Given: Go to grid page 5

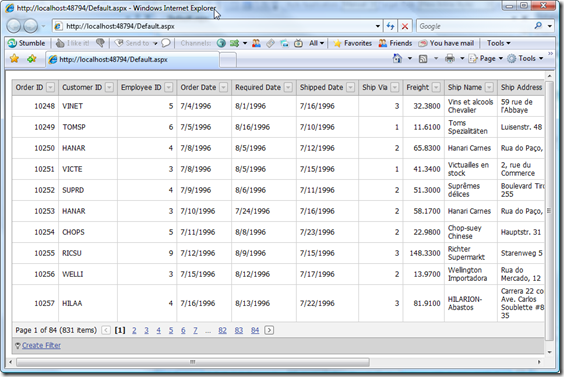Looking at the screenshot, I should pos(171,330).
